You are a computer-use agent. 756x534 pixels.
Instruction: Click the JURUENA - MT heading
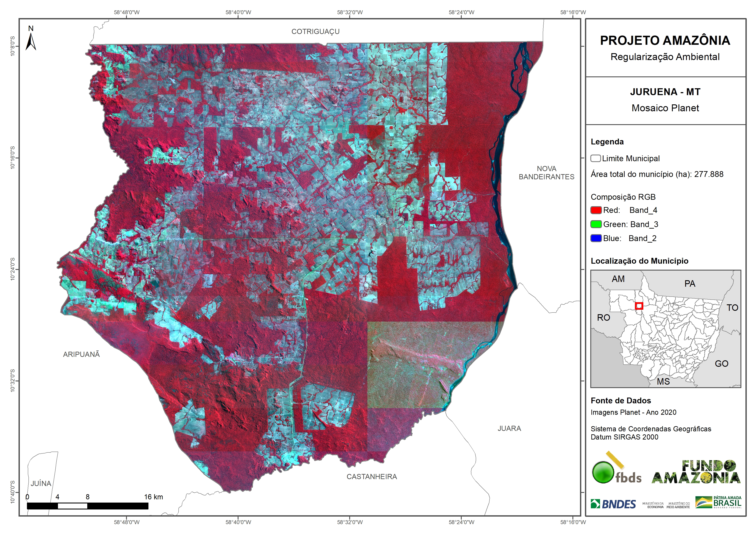(x=665, y=92)
